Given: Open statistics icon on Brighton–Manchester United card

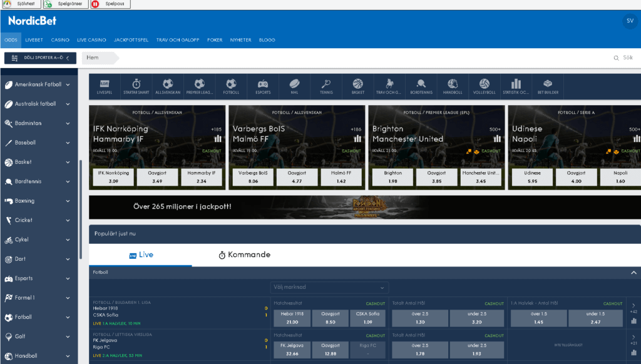Looking at the screenshot, I should pos(497,139).
